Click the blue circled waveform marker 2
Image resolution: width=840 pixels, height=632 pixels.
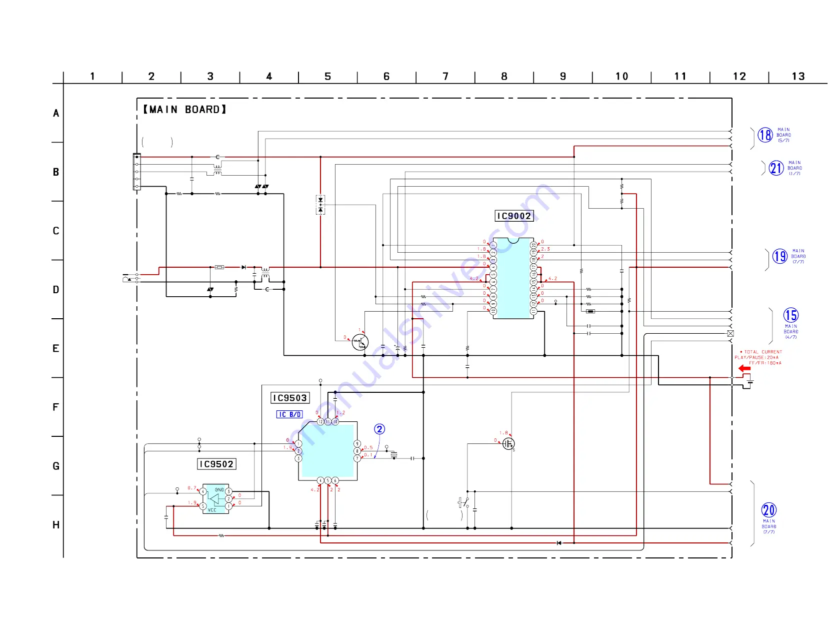[x=379, y=429]
